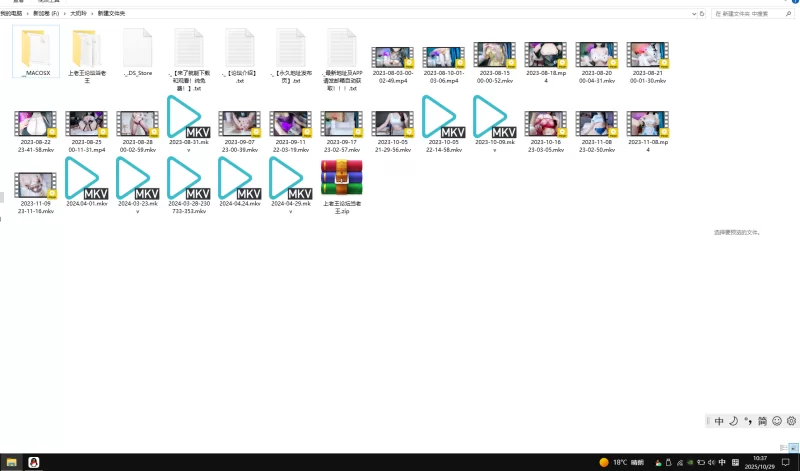Select MKV file 2024-03-28-230733-353.mkv

[x=189, y=185]
